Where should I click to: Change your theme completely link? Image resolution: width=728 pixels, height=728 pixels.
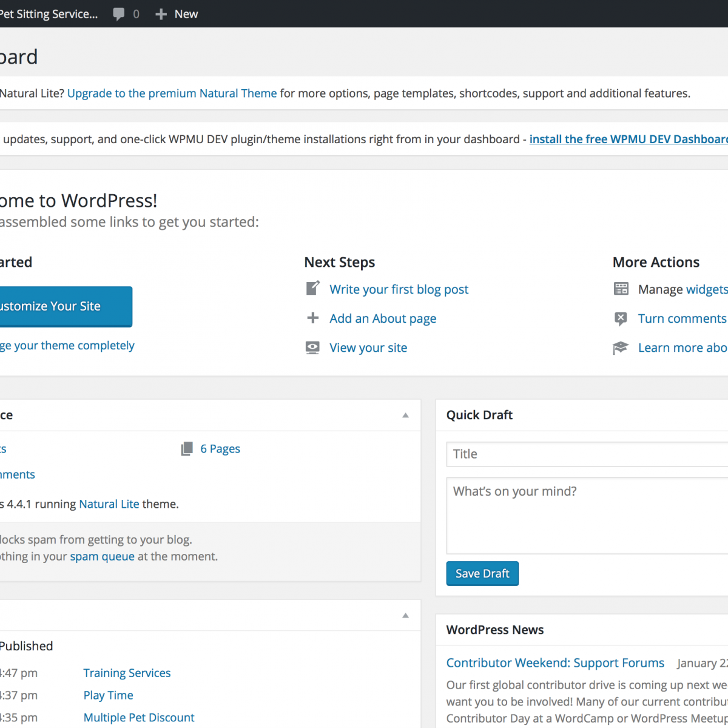[67, 345]
